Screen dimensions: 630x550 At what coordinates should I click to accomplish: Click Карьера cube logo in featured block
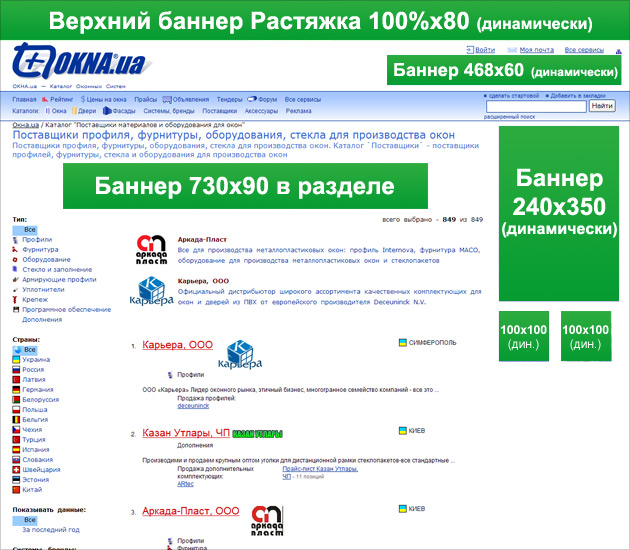(x=151, y=291)
